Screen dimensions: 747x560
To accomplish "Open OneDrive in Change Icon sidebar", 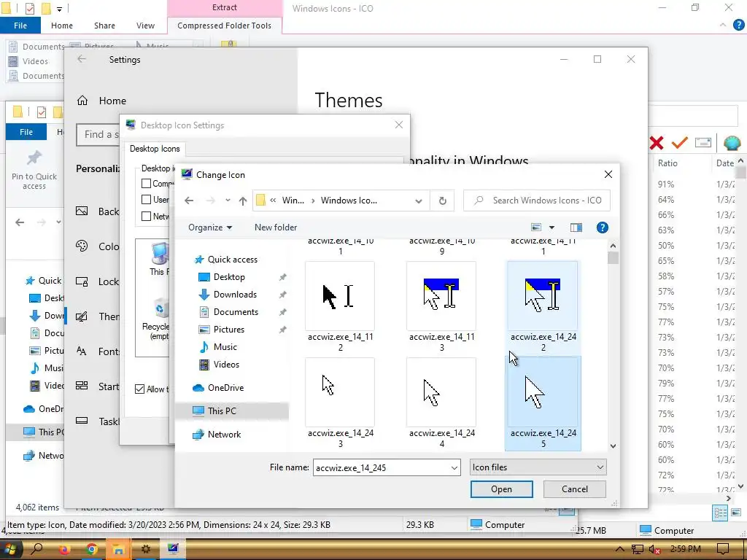I will coord(225,388).
